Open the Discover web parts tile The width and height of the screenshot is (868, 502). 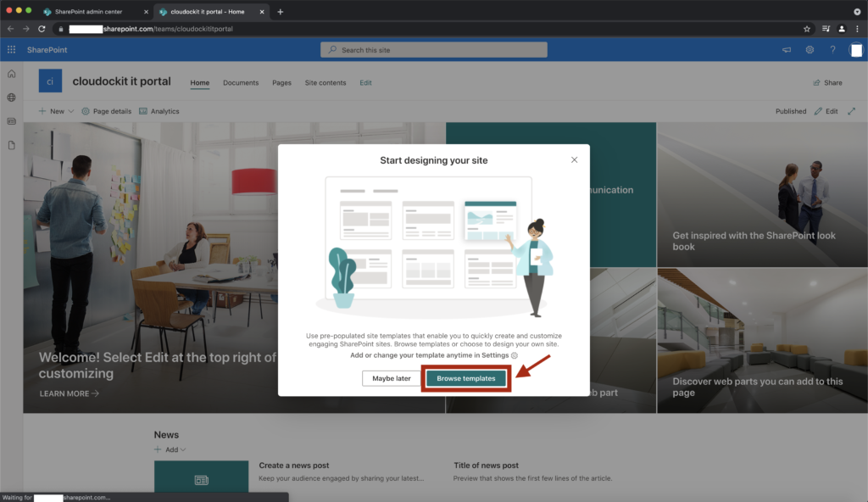762,341
